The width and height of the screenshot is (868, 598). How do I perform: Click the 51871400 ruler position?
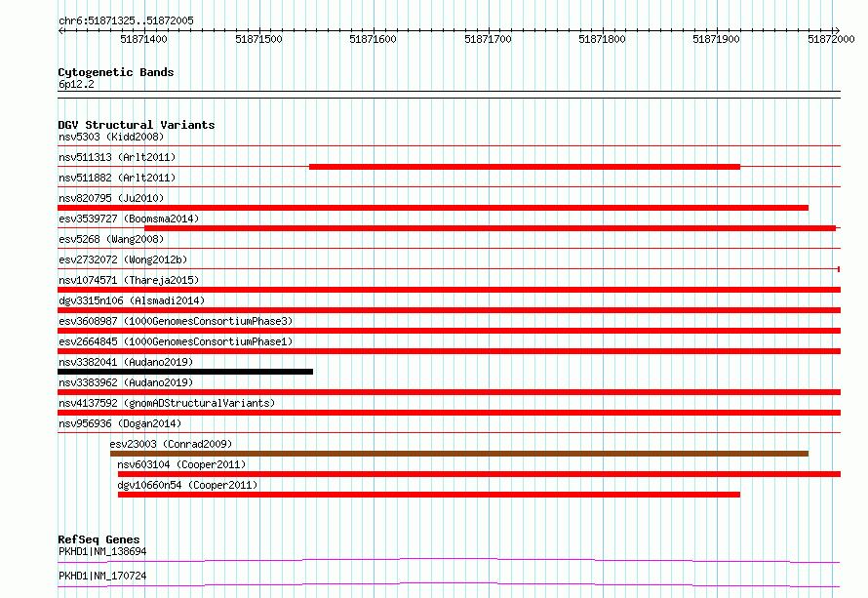(143, 39)
